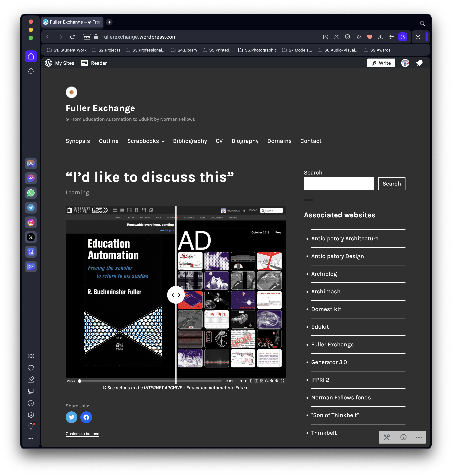Click the snapshot camera icon

pos(336,37)
